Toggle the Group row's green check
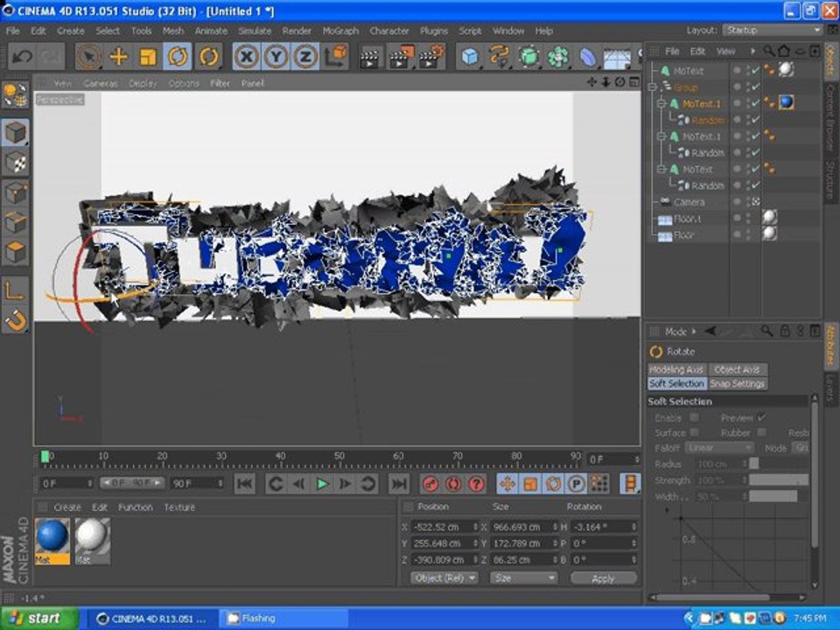Screen dimensions: 840x630 pos(756,87)
